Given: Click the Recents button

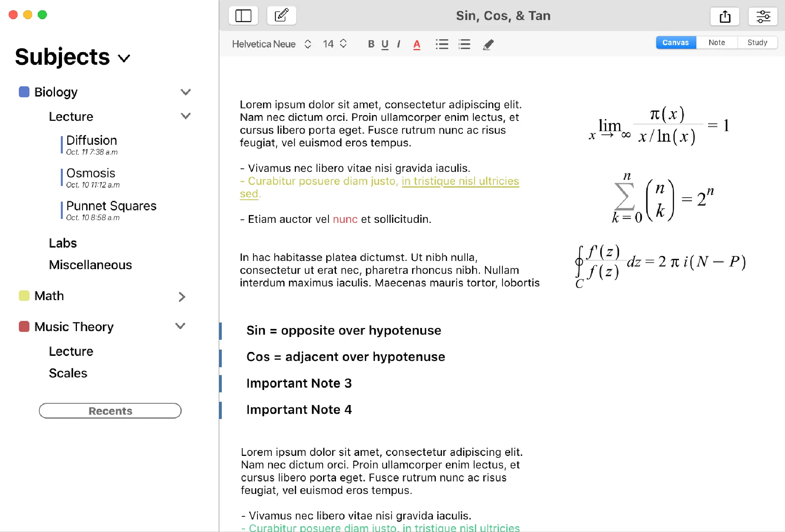Looking at the screenshot, I should pos(110,411).
